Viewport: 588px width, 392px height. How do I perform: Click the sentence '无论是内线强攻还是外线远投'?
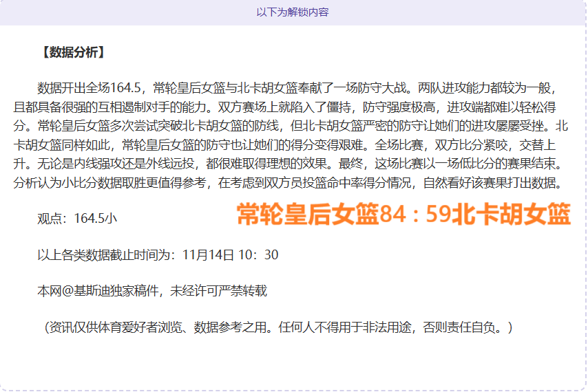[110, 165]
